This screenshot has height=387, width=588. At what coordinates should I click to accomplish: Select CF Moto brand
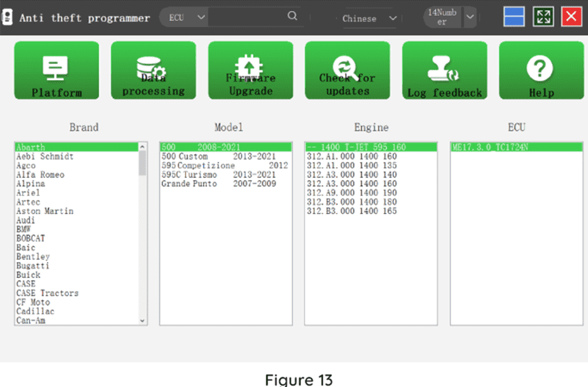77,303
